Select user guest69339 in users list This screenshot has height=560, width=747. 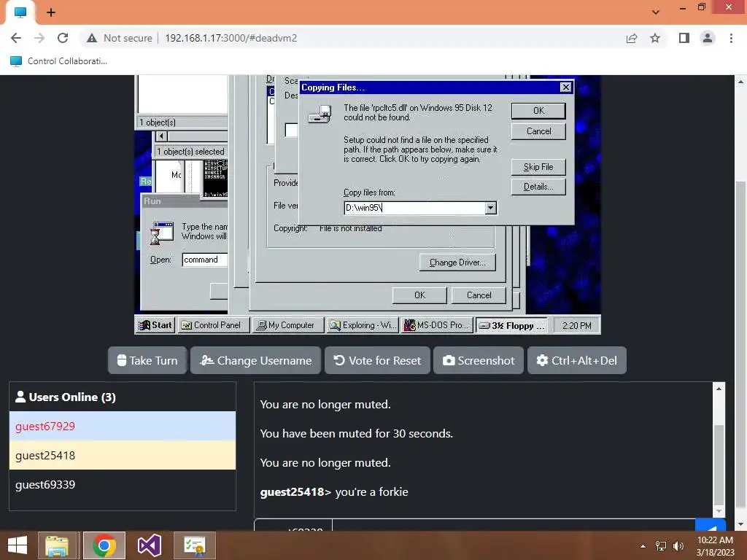(x=123, y=485)
